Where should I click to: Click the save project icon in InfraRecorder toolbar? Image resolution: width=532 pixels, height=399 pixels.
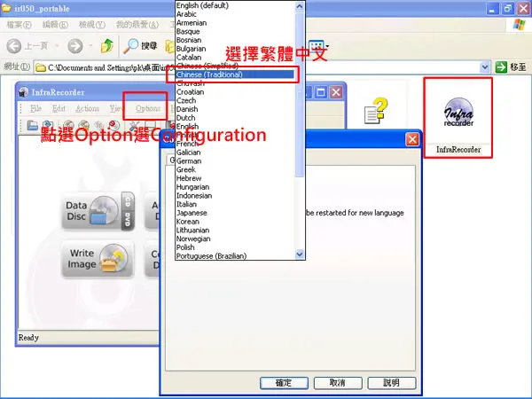[48, 126]
